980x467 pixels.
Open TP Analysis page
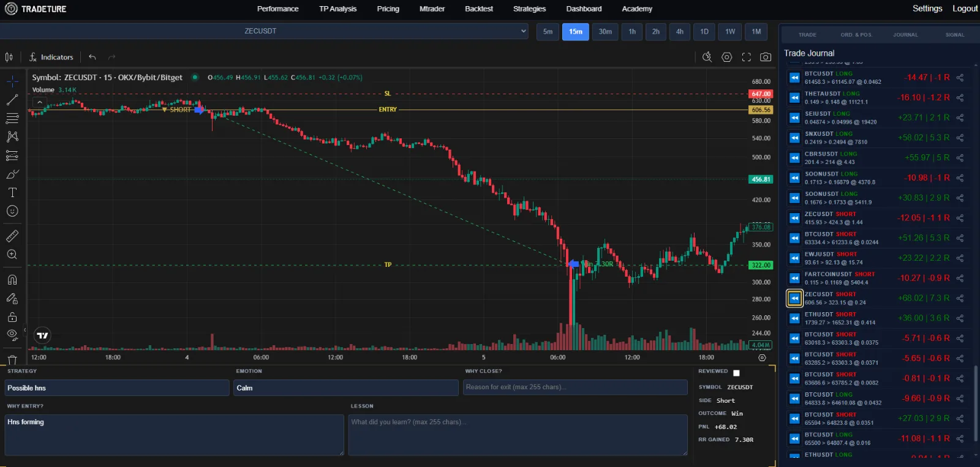pos(337,9)
